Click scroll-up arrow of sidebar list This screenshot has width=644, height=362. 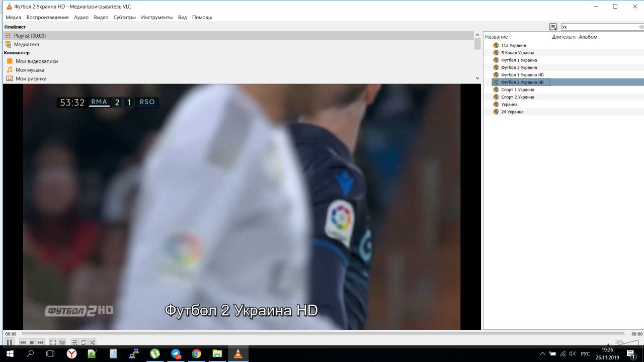coord(477,35)
